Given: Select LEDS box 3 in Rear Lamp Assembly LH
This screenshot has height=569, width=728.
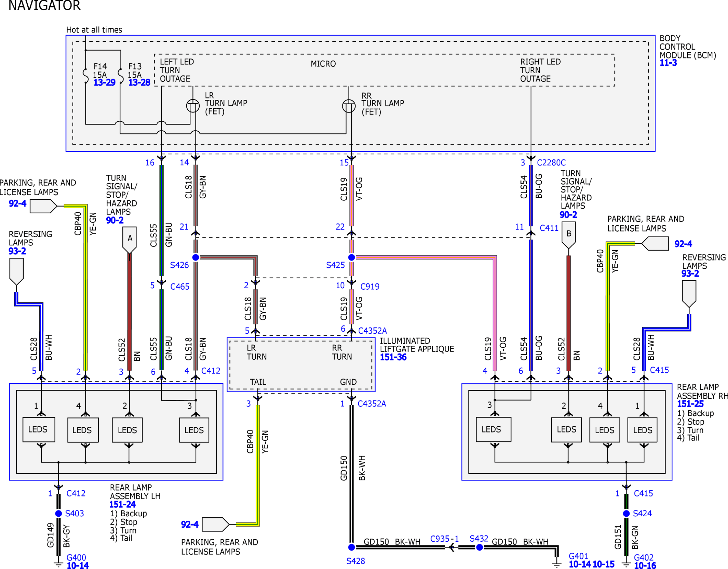Looking at the screenshot, I should [194, 430].
